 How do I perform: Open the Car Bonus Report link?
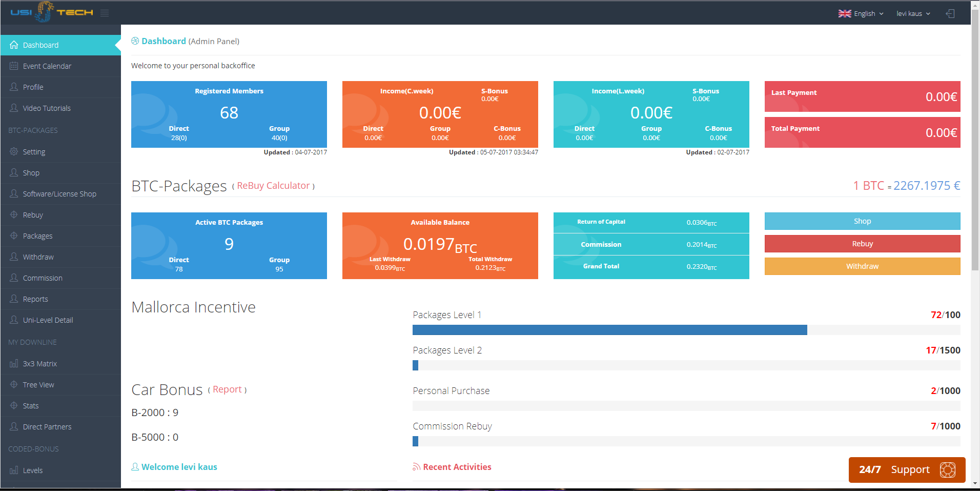coord(227,389)
